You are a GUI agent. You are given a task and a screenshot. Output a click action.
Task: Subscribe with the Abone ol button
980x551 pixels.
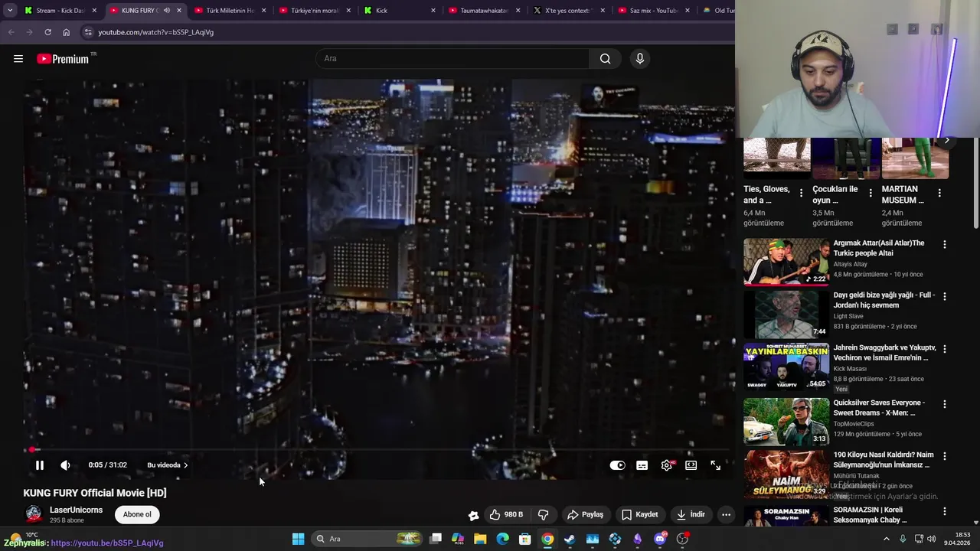[138, 514]
